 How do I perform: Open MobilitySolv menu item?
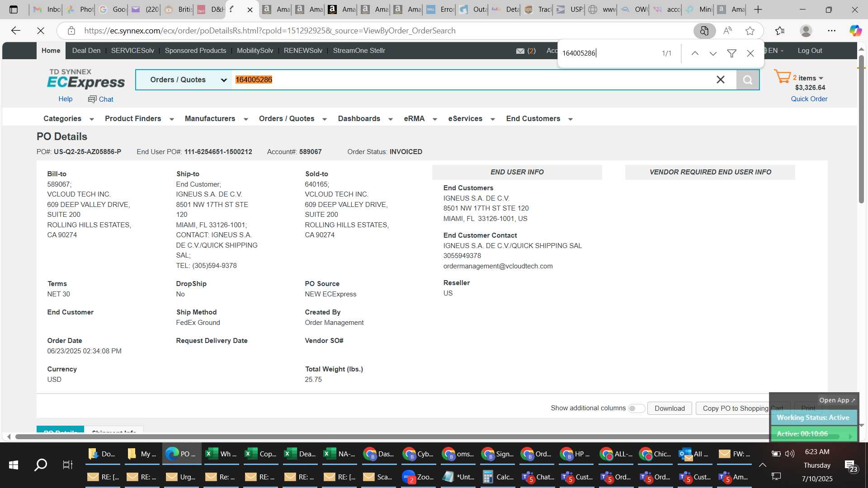pyautogui.click(x=255, y=51)
